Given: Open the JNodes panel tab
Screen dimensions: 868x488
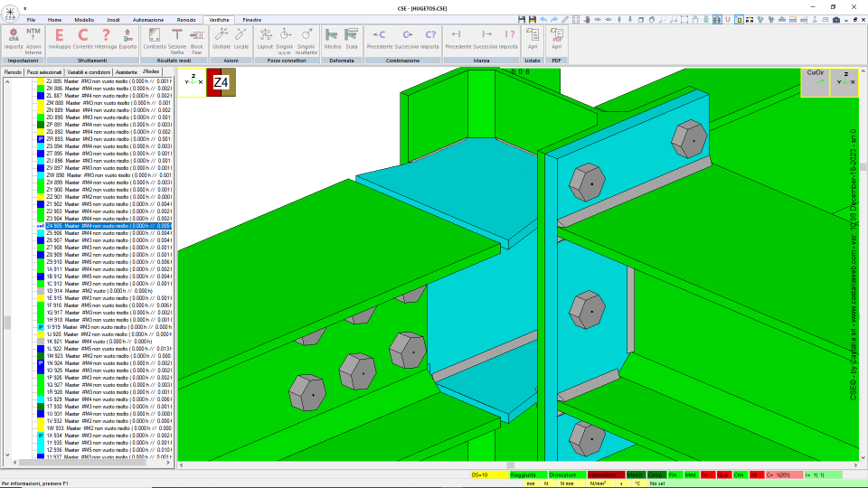Looking at the screenshot, I should click(x=151, y=71).
